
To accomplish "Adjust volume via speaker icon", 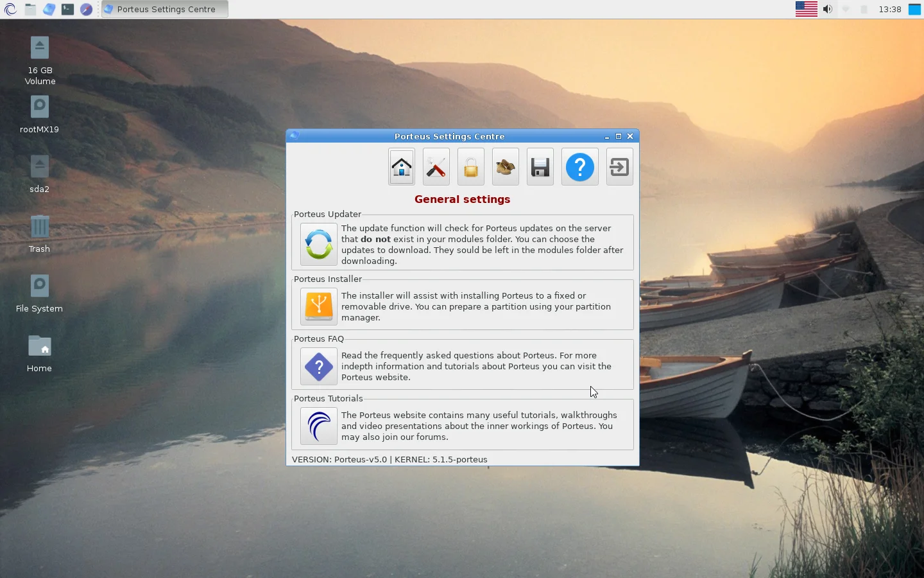I will coord(828,9).
